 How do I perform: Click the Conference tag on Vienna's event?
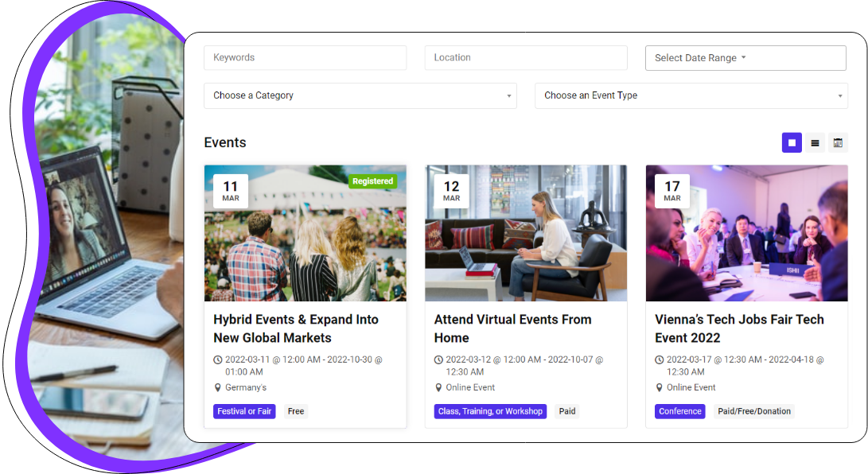tap(679, 411)
